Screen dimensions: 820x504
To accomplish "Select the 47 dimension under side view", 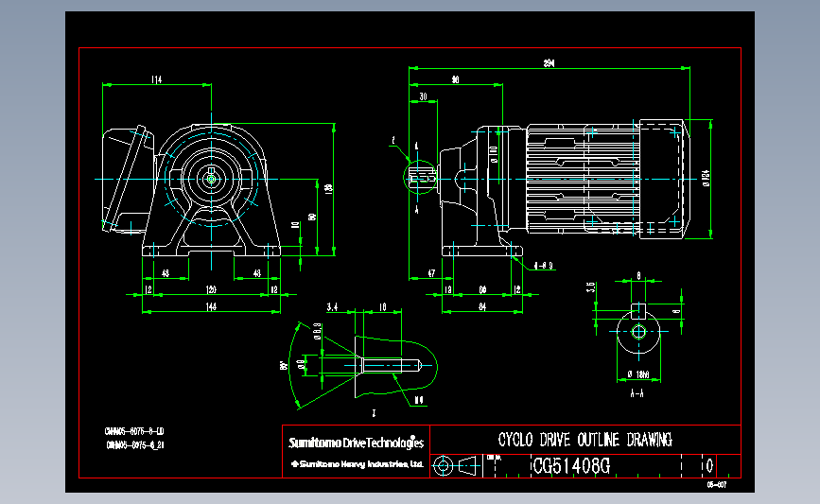I will click(431, 273).
